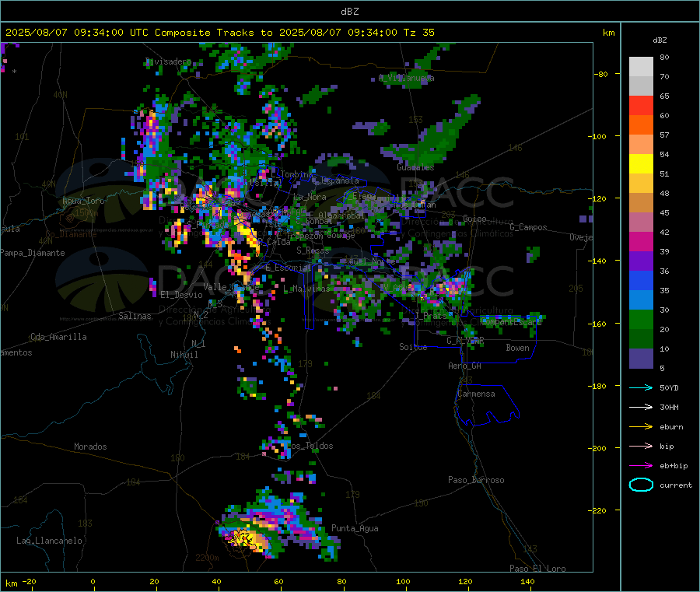
Task: Click the G_Campos place label
Action: click(528, 227)
